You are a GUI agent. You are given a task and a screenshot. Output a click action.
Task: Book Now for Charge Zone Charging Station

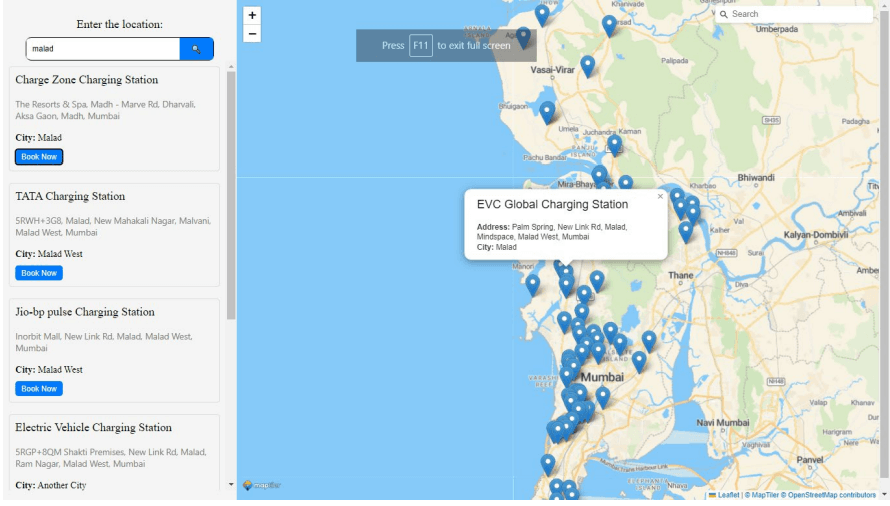(39, 157)
